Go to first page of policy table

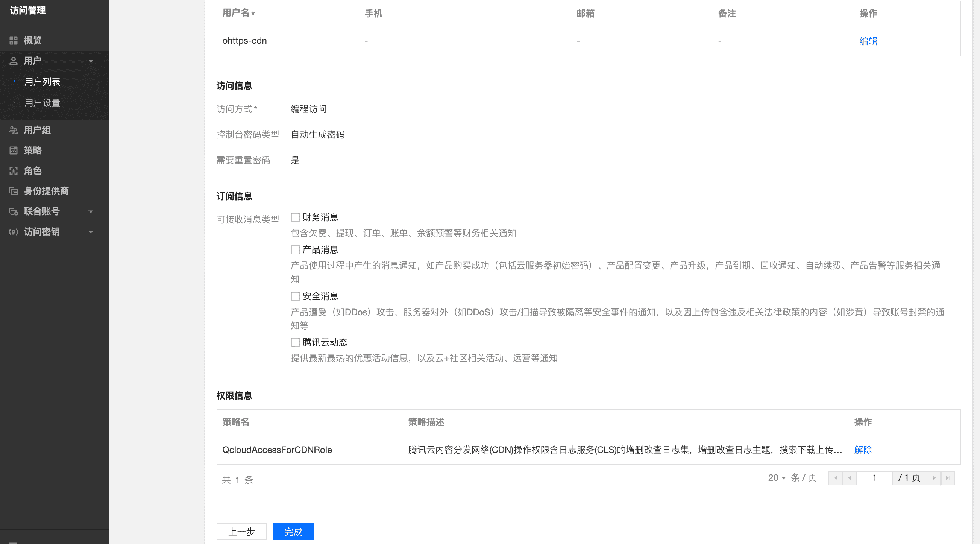(x=836, y=478)
